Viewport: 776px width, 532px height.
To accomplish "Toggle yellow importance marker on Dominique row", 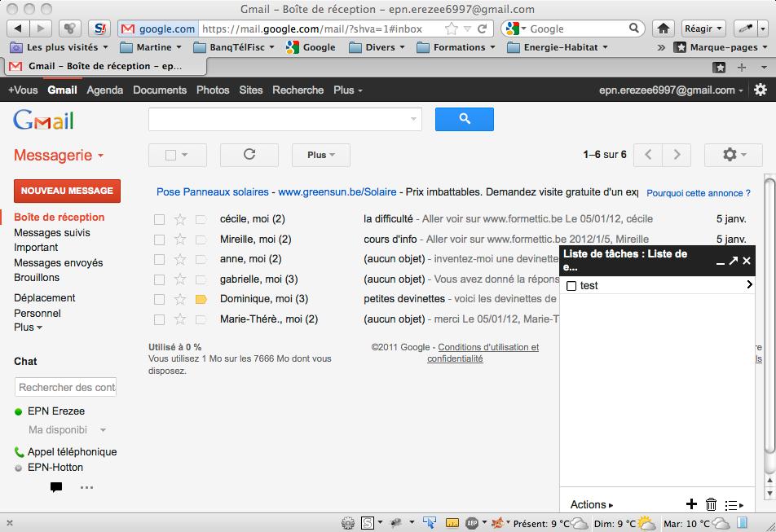I will (x=201, y=299).
